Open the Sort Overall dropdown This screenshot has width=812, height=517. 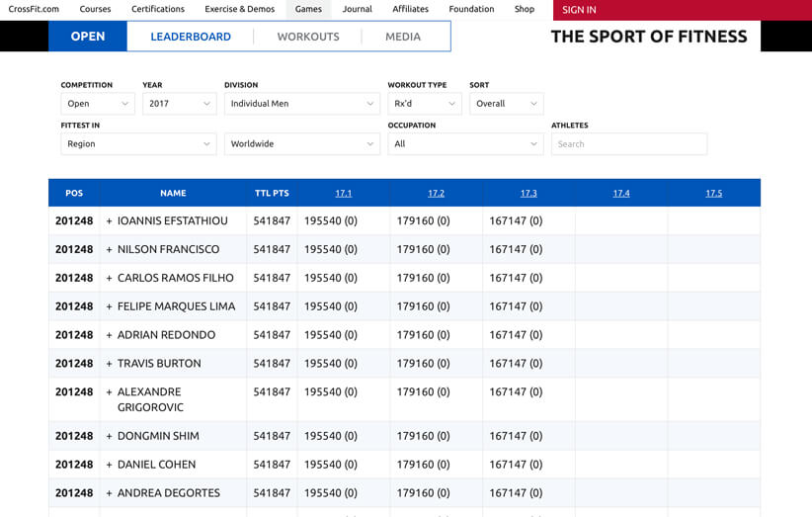click(506, 104)
